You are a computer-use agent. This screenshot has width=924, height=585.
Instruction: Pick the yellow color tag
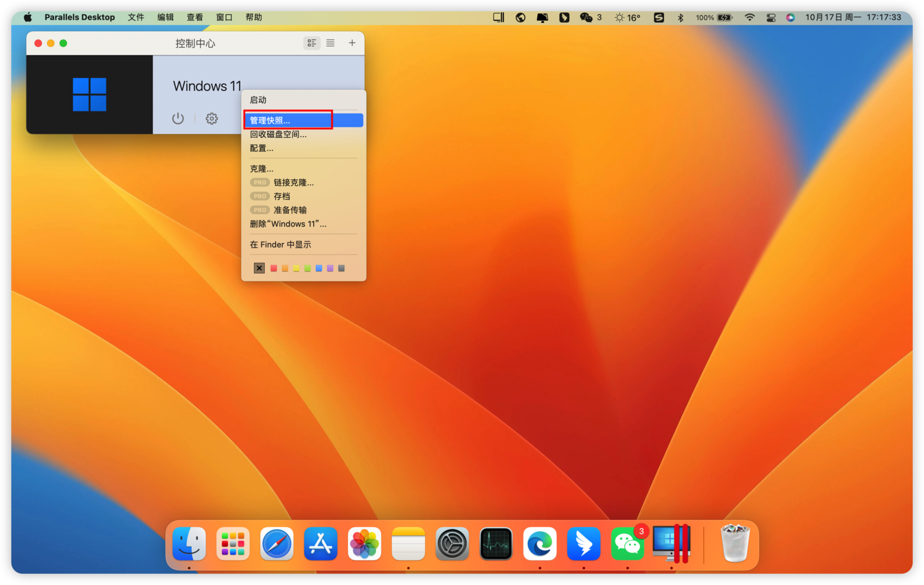296,268
